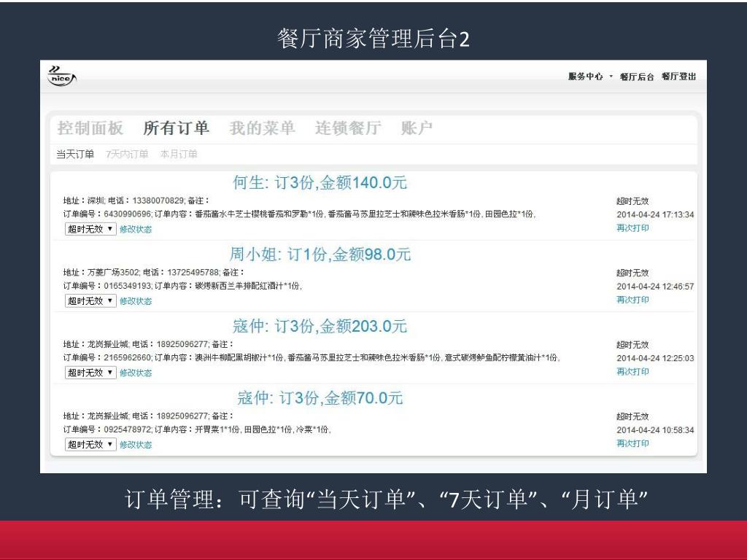Go to 餐厅后台 link
The image size is (747, 560).
[636, 76]
